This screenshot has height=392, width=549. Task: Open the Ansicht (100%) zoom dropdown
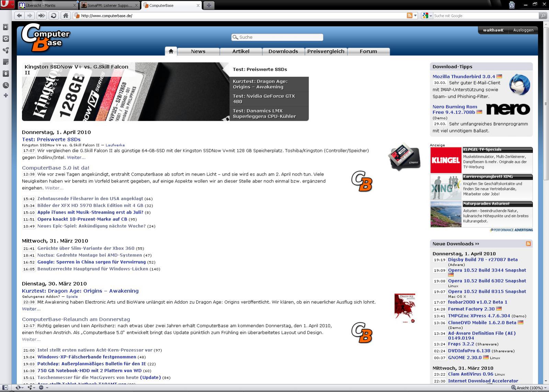coord(545,388)
